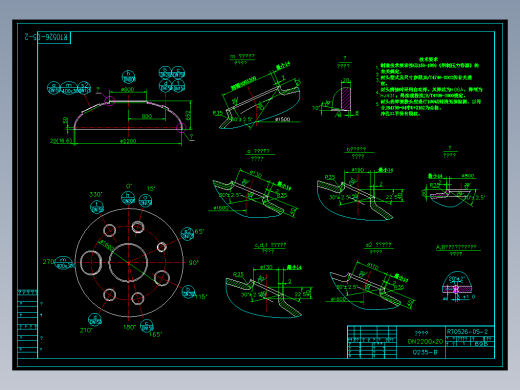Click the nozzle balloon beside the 115° label

coord(189,292)
